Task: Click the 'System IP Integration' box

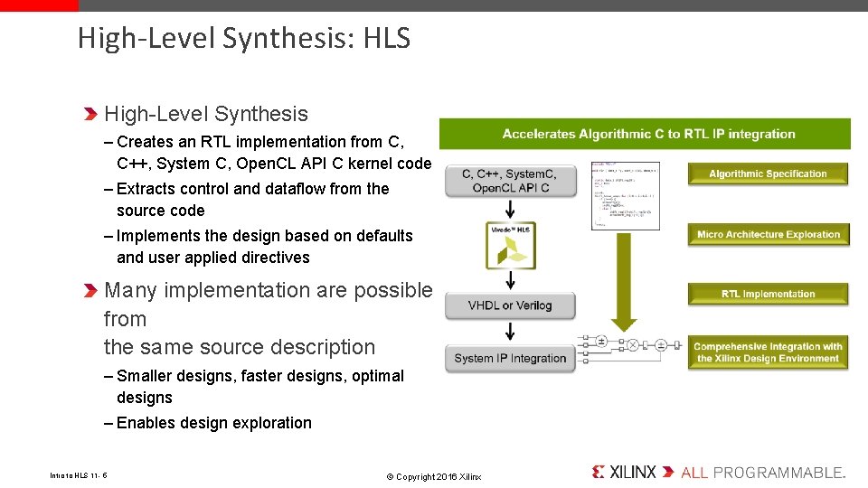Action: (510, 359)
